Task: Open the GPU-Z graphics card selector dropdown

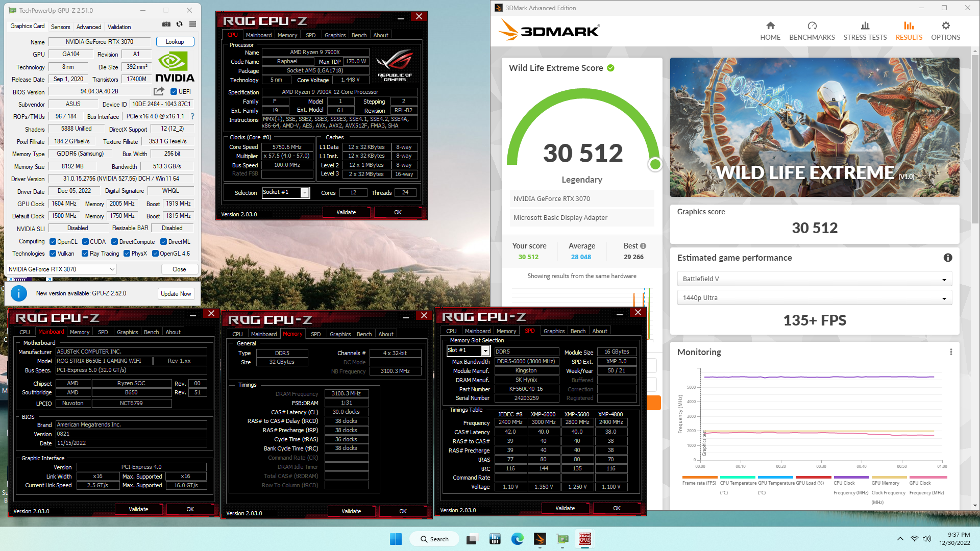Action: tap(62, 269)
